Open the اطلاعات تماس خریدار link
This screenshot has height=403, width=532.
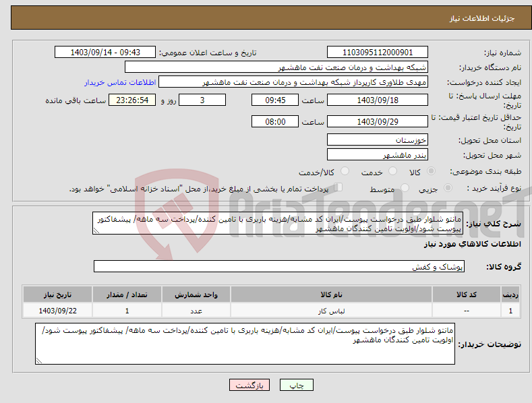[120, 82]
